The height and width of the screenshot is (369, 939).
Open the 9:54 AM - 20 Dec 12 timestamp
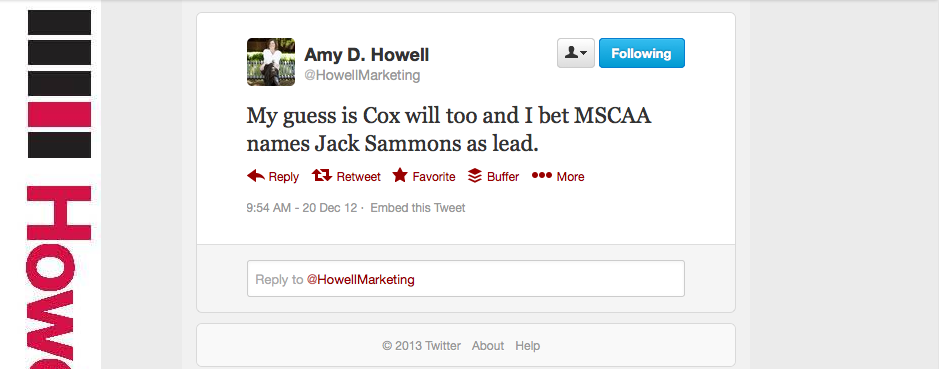[302, 208]
